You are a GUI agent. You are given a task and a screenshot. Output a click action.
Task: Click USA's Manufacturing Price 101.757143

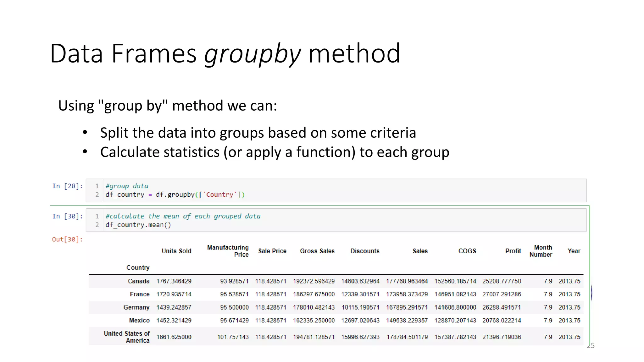233,337
